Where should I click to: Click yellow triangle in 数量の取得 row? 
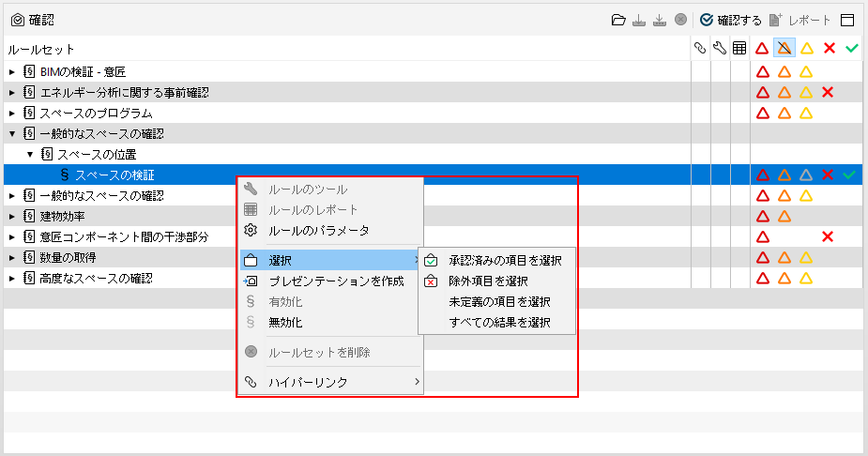(x=806, y=257)
